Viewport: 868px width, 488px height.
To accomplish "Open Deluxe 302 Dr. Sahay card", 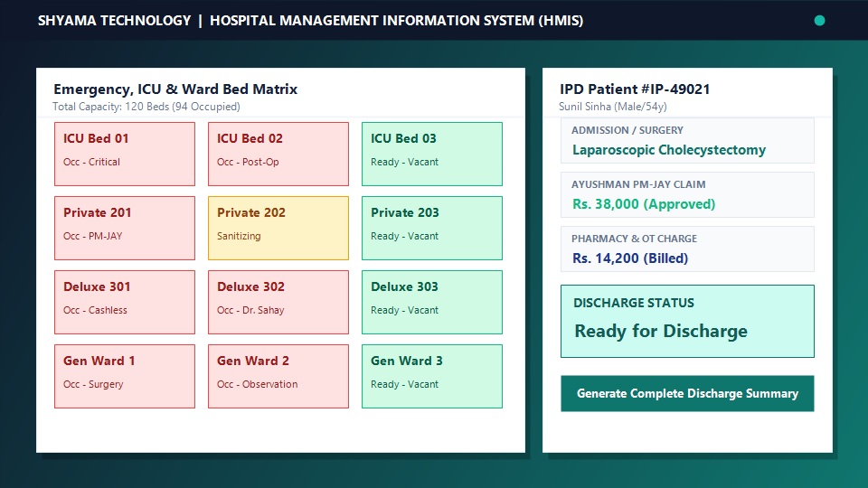I will 278,302.
